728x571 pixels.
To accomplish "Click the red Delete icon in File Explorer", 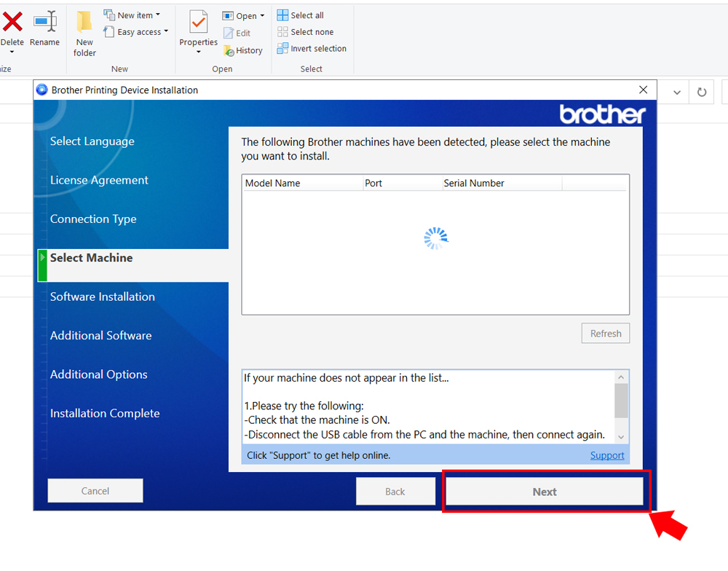I will tap(12, 22).
